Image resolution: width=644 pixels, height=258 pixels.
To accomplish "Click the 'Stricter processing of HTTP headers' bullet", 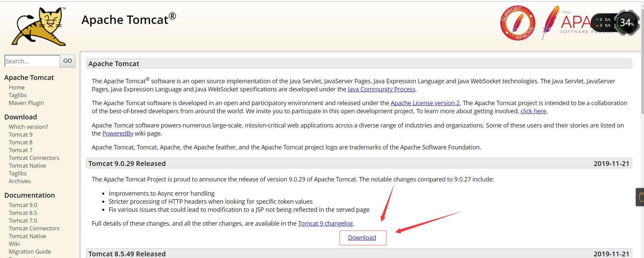I will point(211,202).
